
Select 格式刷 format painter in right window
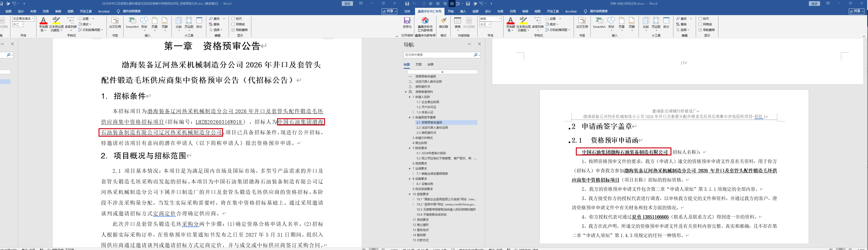pyautogui.click(x=443, y=23)
